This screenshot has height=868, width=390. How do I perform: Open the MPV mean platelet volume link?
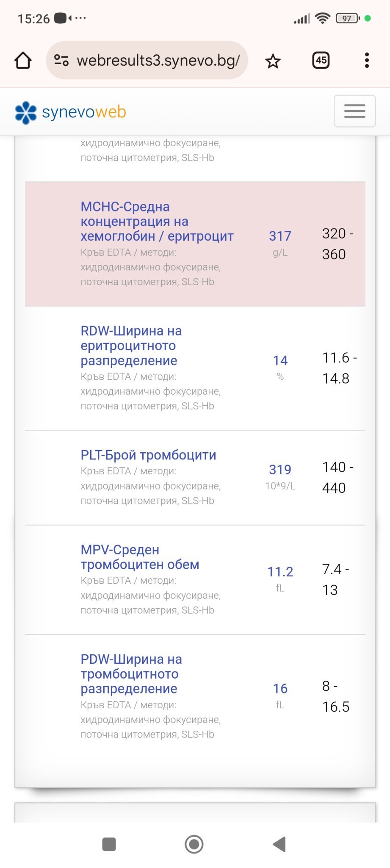point(140,557)
